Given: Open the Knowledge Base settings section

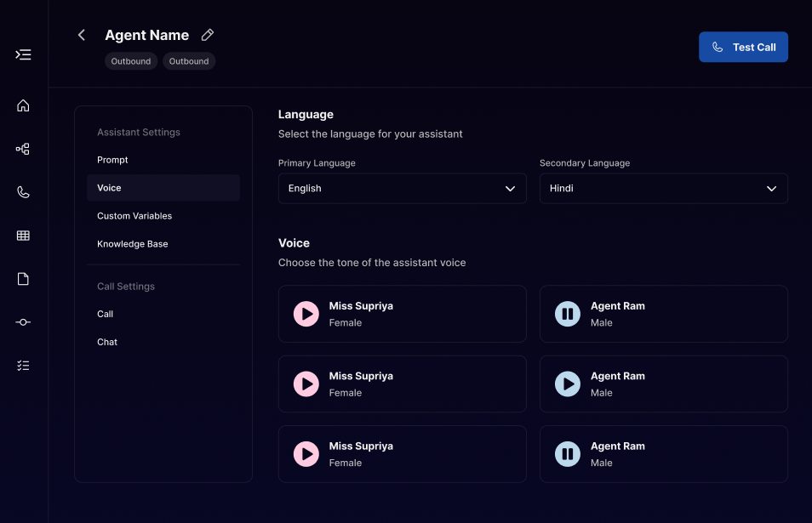Looking at the screenshot, I should click(133, 244).
